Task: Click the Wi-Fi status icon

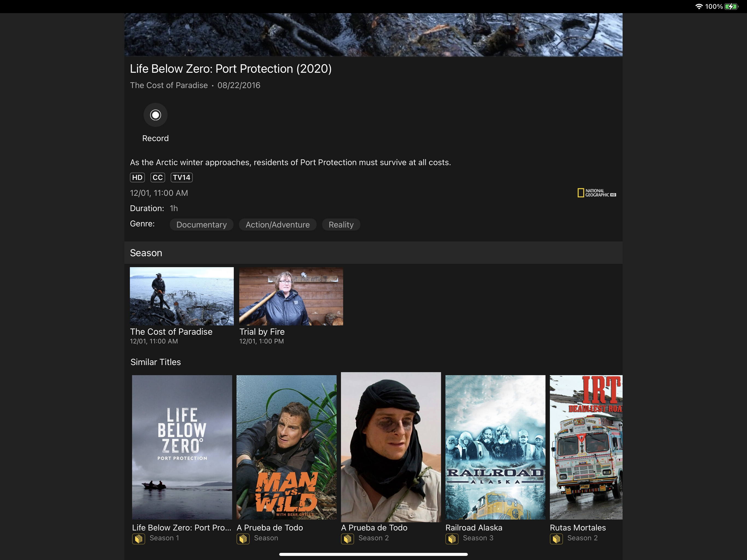Action: click(699, 6)
